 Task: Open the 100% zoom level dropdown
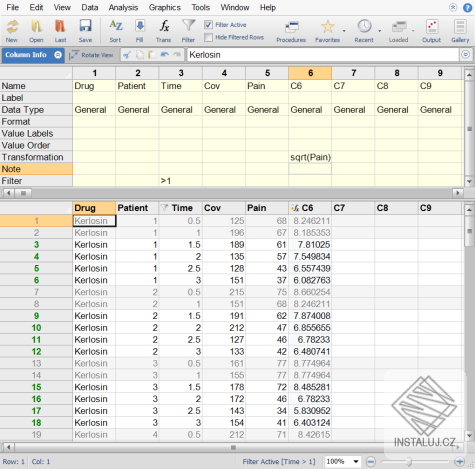click(x=356, y=462)
